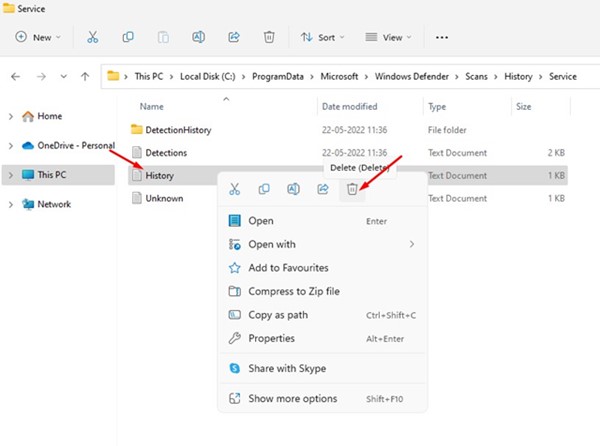Click the Rename icon in the top toolbar
The height and width of the screenshot is (446, 600).
(x=198, y=37)
